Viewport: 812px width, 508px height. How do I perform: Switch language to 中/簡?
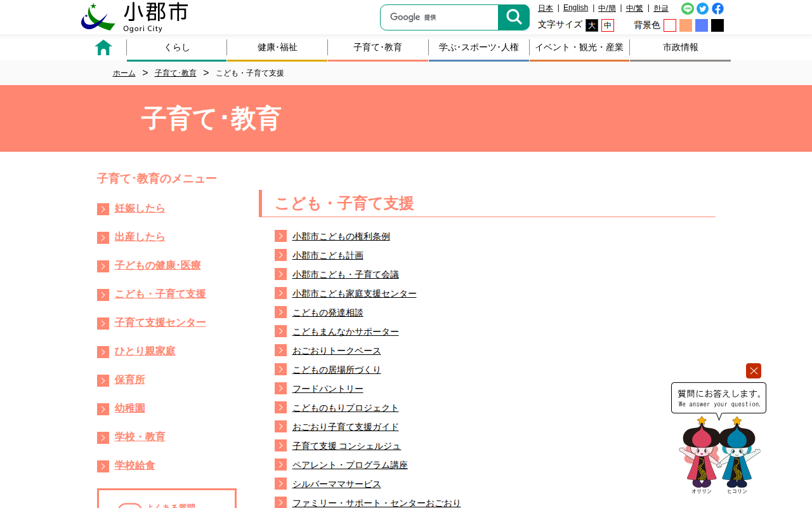[x=607, y=8]
